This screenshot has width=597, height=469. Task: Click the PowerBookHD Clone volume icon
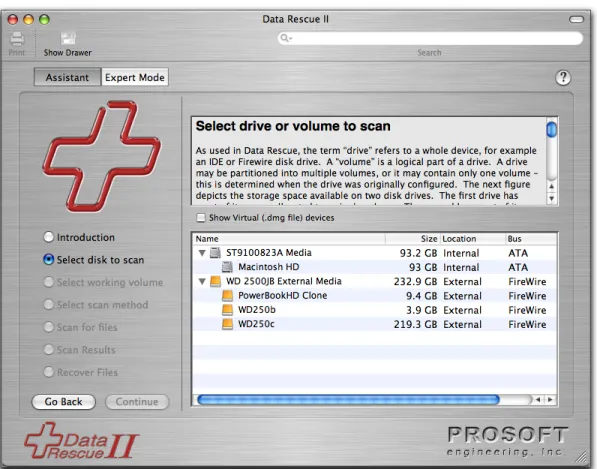click(x=227, y=295)
